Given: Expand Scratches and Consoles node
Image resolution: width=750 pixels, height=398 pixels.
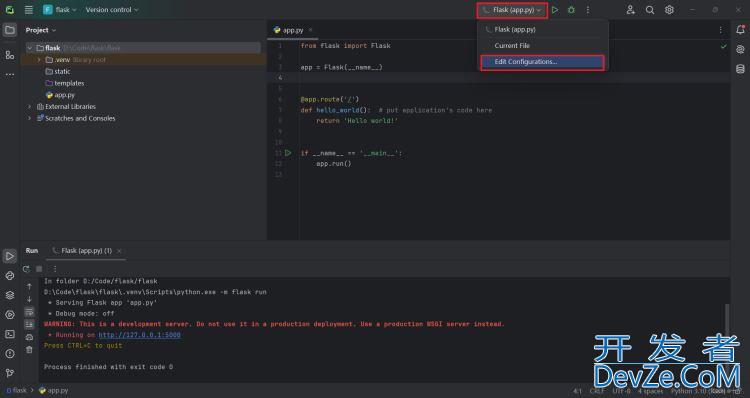Looking at the screenshot, I should click(30, 118).
